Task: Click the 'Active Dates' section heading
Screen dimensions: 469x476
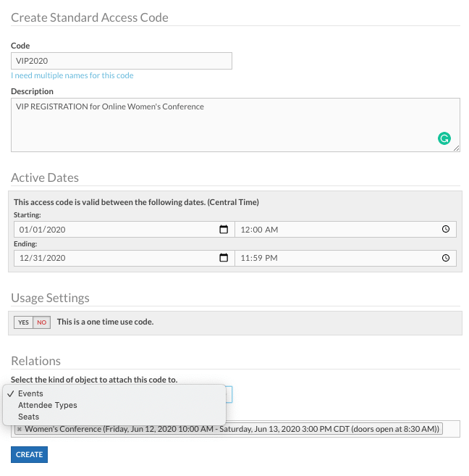Action: (45, 178)
